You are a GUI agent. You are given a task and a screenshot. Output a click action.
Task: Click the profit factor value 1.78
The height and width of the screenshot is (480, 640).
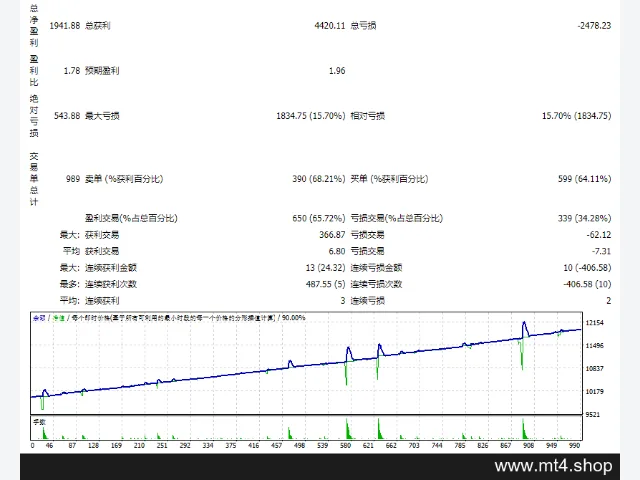72,71
